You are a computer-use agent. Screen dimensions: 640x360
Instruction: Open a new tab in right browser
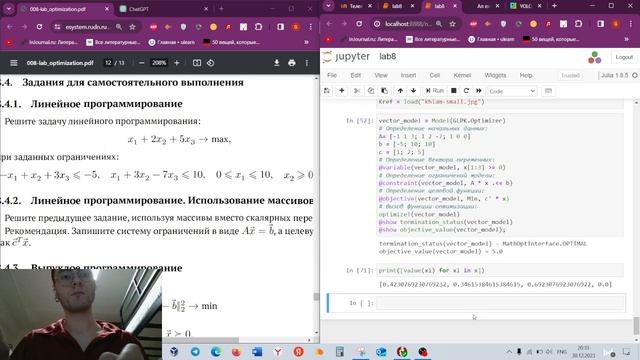[x=554, y=6]
